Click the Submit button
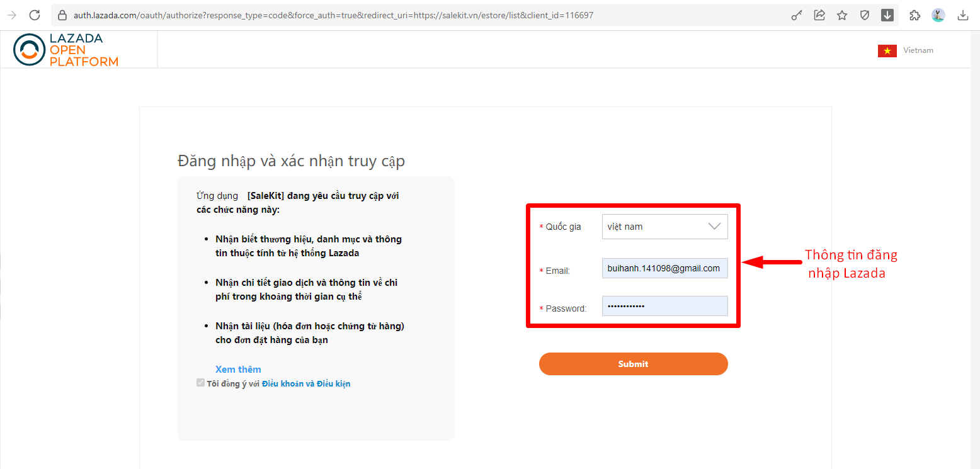 pyautogui.click(x=633, y=364)
